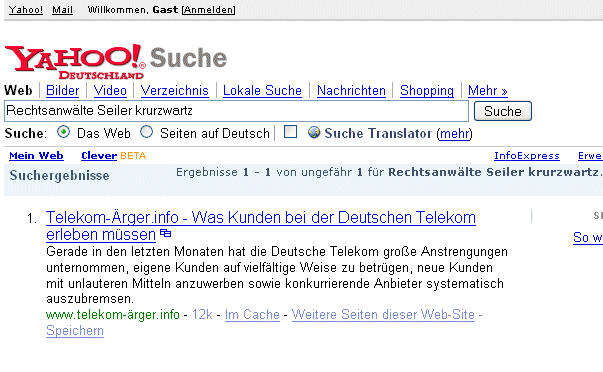The width and height of the screenshot is (603, 372).
Task: Select the Das Web radio button
Action: click(x=63, y=132)
